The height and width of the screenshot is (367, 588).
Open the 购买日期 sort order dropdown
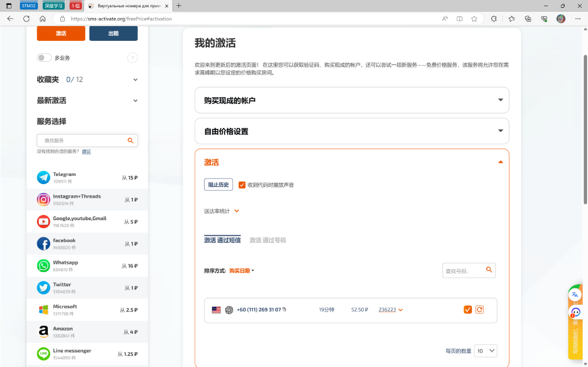click(242, 271)
